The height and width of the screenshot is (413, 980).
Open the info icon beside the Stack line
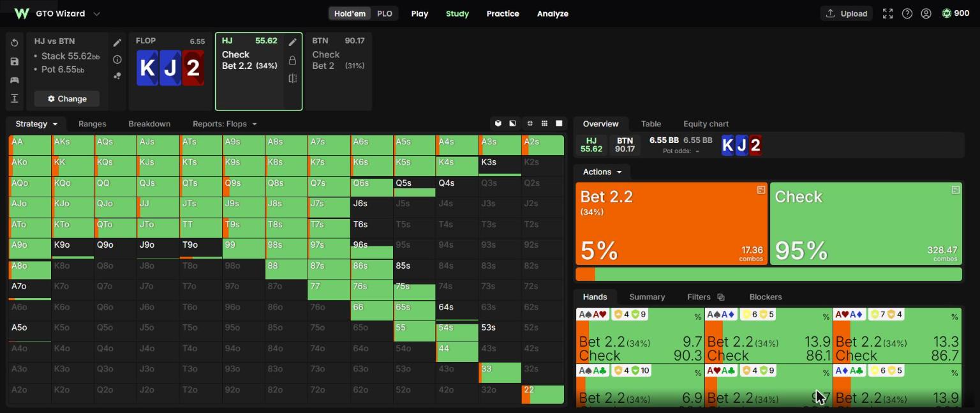click(117, 59)
